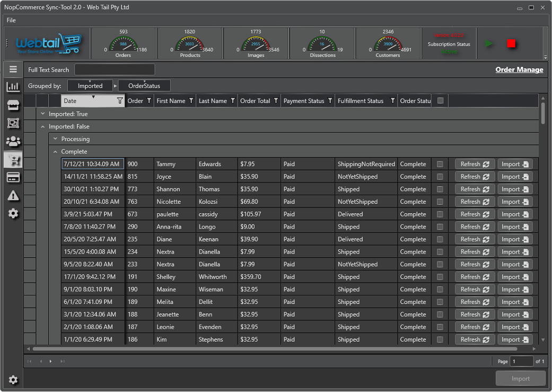Collapse the Imported: False group
This screenshot has height=392, width=552.
pos(42,126)
